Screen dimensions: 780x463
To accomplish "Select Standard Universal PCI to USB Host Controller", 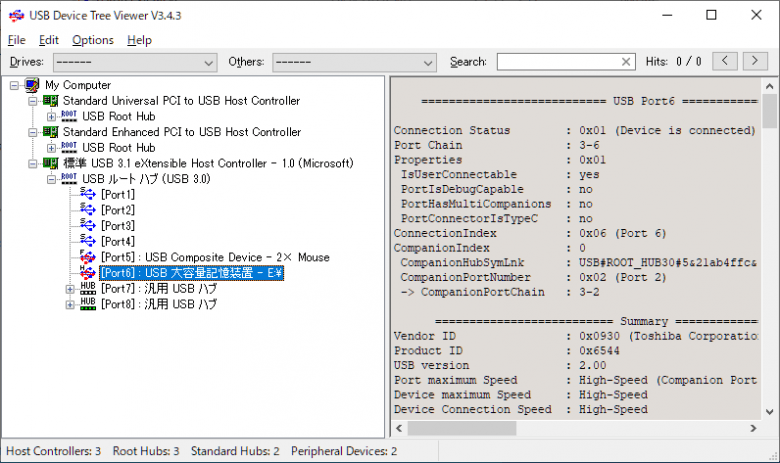I will point(182,101).
